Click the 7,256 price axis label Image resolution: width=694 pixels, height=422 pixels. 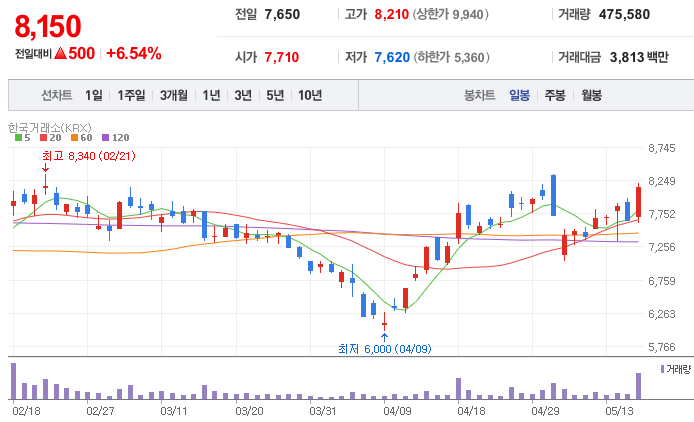pos(662,247)
